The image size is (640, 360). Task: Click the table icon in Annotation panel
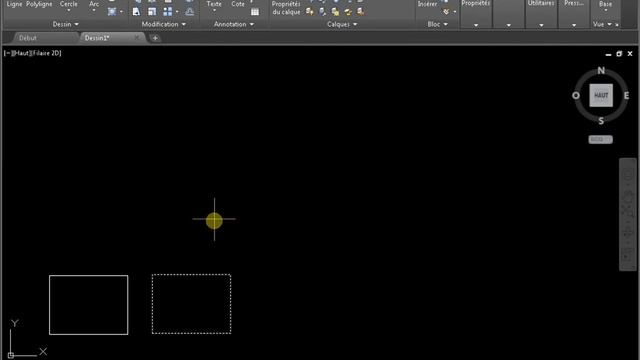pos(255,12)
